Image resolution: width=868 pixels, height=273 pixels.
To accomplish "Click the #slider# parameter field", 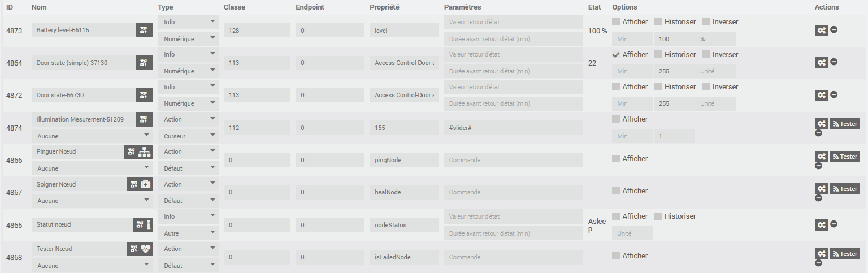I will coord(513,128).
